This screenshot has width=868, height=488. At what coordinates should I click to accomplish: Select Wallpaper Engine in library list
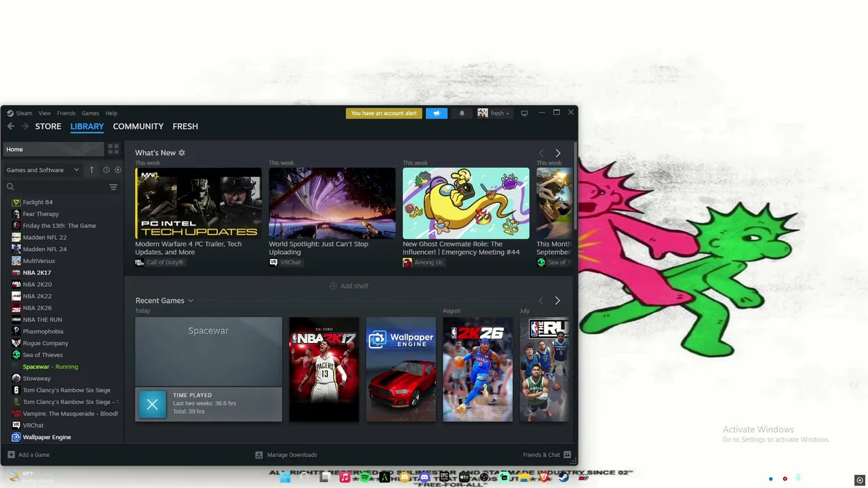[x=47, y=437]
